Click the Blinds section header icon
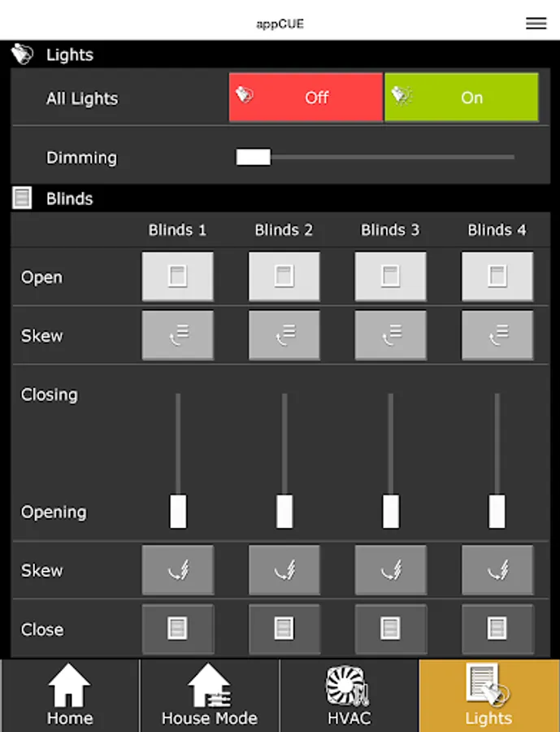 22,198
